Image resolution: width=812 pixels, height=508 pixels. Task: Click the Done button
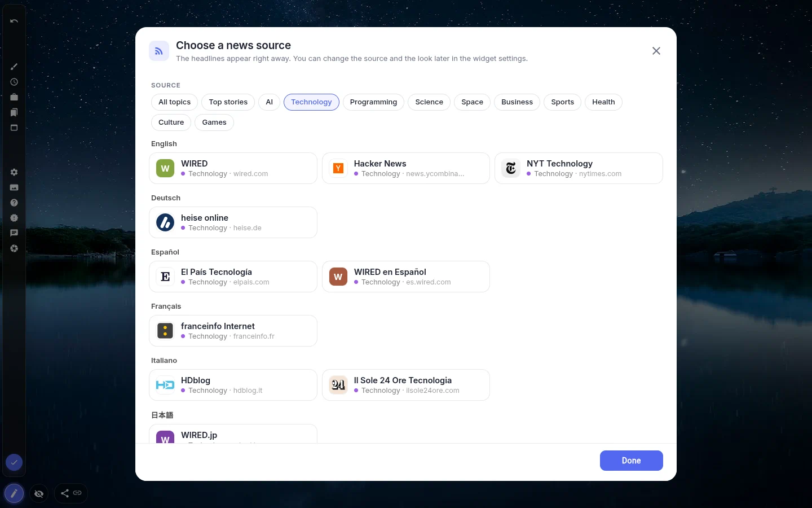(632, 461)
